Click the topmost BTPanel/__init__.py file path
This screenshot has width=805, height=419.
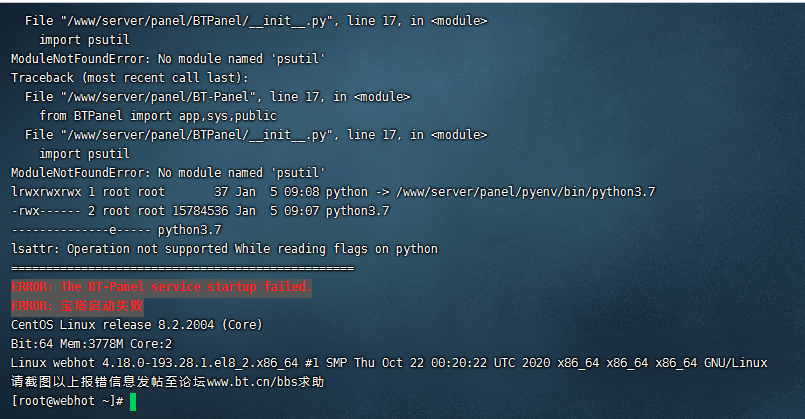[x=197, y=21]
